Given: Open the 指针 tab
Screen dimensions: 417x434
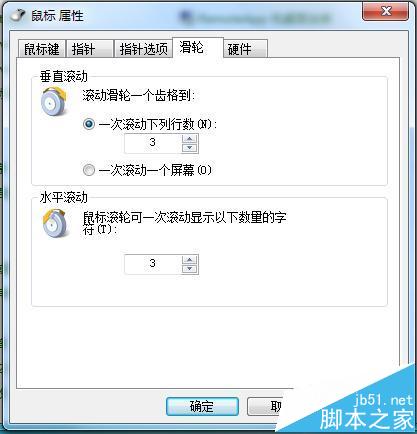Looking at the screenshot, I should (89, 49).
